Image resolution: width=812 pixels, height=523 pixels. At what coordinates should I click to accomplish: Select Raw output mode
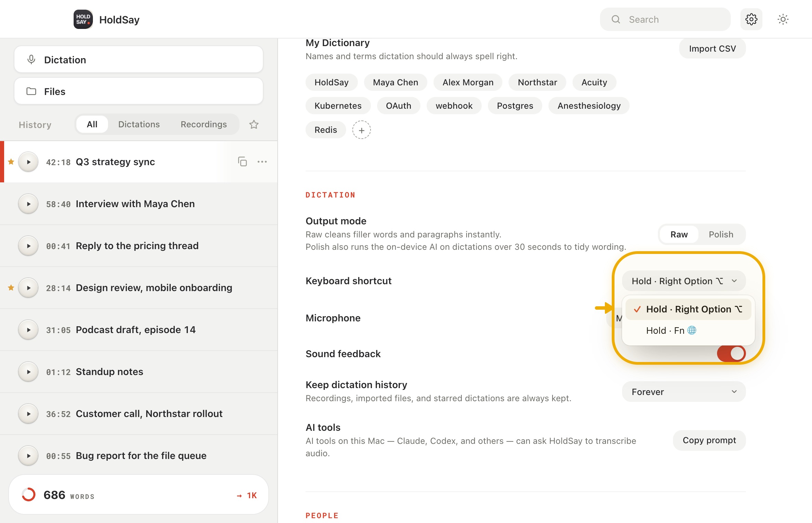679,234
